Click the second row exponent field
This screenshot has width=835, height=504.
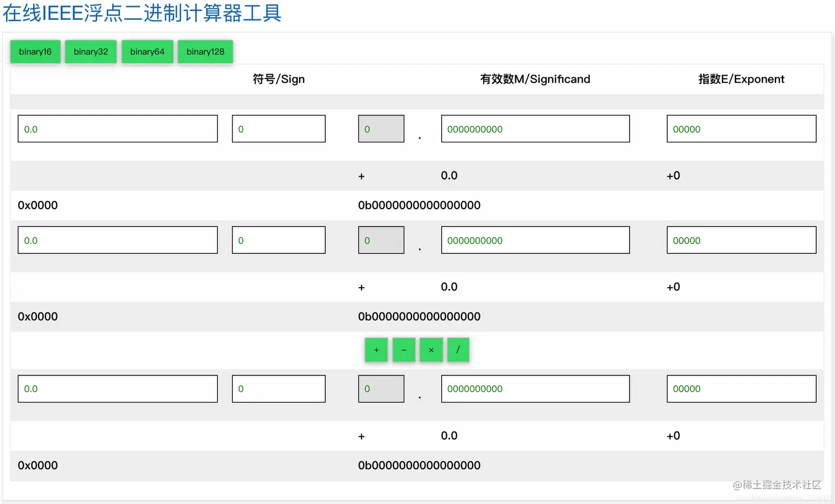click(741, 240)
